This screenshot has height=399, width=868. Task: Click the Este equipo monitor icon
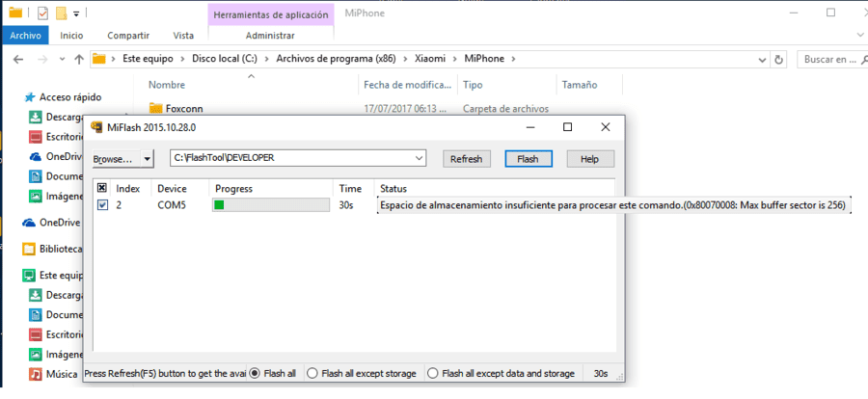(29, 275)
